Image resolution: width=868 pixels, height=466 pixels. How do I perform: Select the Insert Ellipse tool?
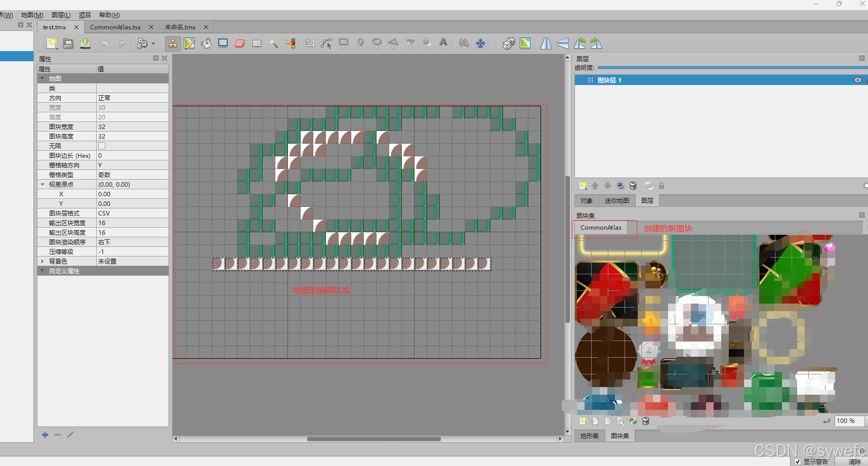click(377, 44)
